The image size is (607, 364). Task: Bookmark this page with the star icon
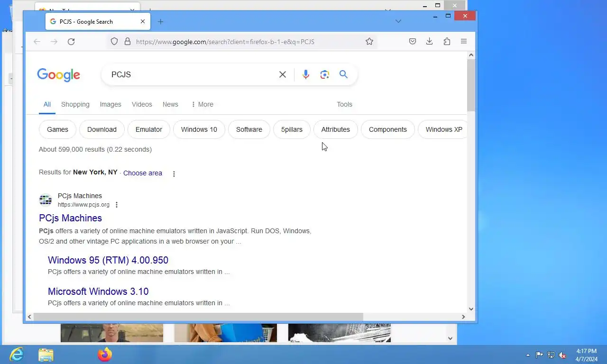click(369, 42)
